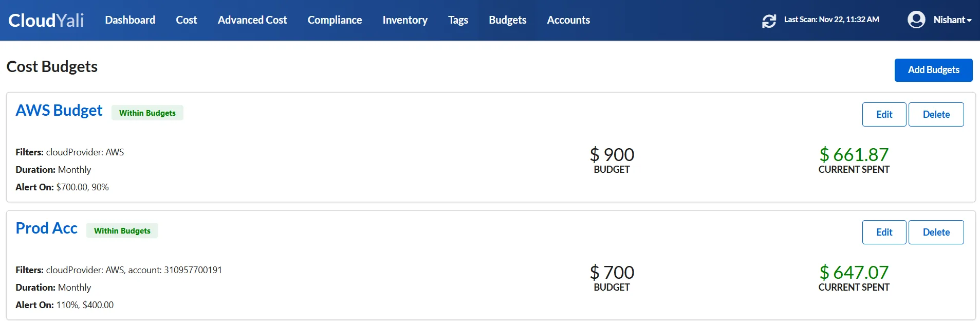The image size is (980, 321).
Task: Select the Budgets nav tab
Action: click(508, 20)
